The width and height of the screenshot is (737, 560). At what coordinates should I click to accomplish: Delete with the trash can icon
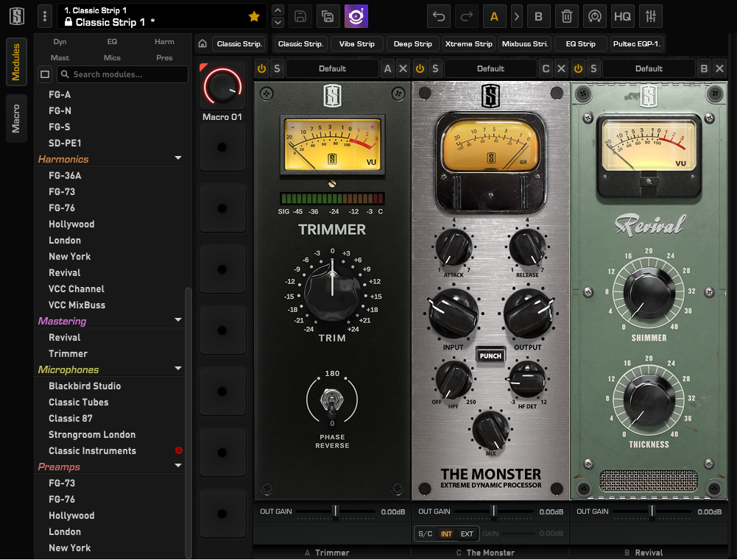pyautogui.click(x=565, y=16)
